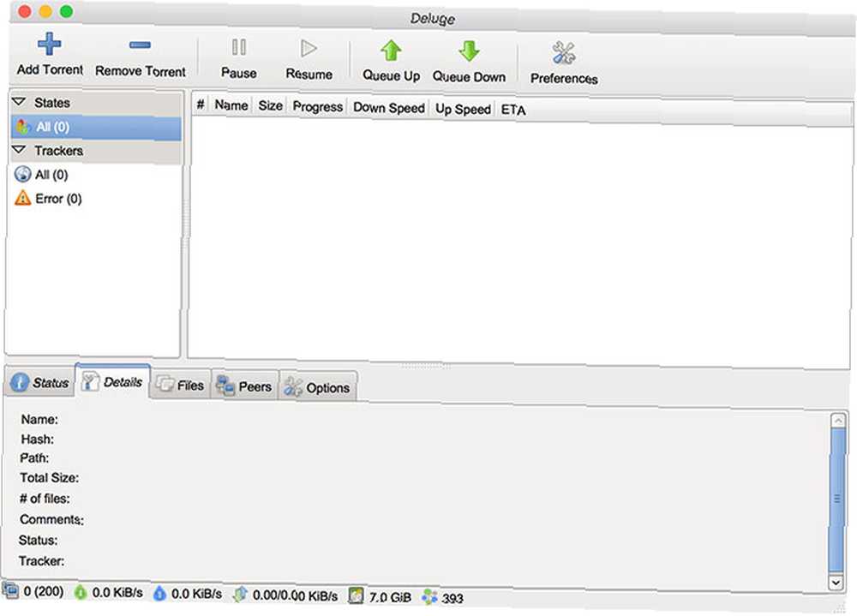
Task: Sort torrents by Name column
Action: pyautogui.click(x=231, y=105)
